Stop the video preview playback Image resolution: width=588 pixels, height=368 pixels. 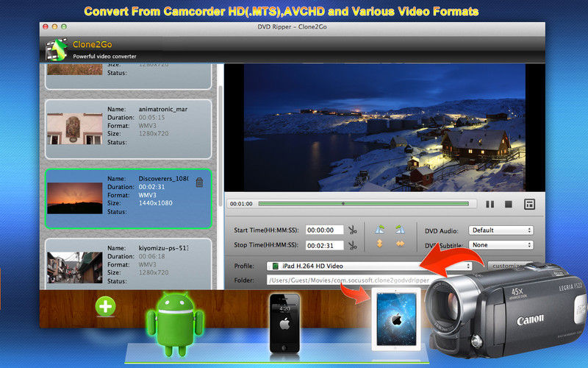point(509,205)
